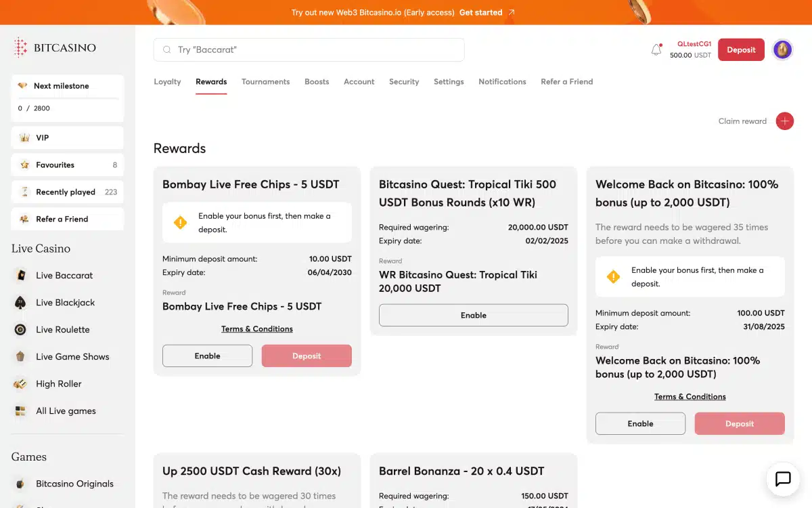The height and width of the screenshot is (508, 812).
Task: Open High Roller category
Action: click(59, 383)
